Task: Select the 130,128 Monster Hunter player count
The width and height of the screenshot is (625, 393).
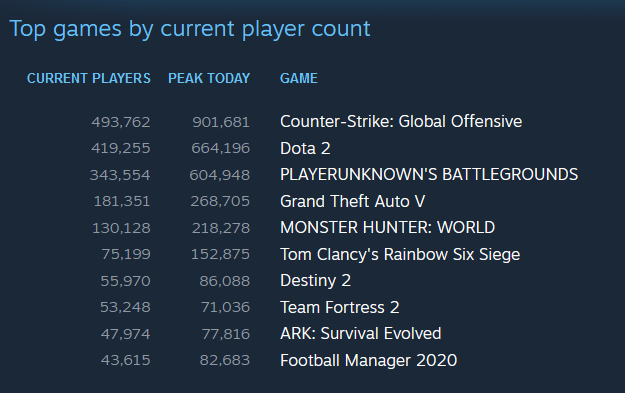Action: pyautogui.click(x=122, y=228)
